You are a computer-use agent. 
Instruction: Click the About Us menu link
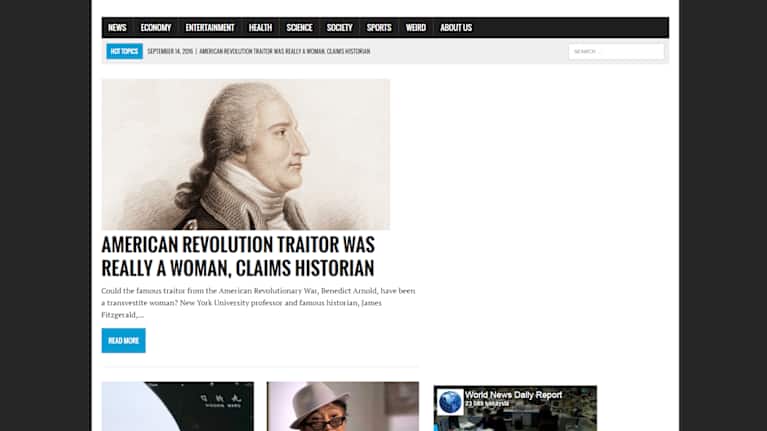point(456,28)
